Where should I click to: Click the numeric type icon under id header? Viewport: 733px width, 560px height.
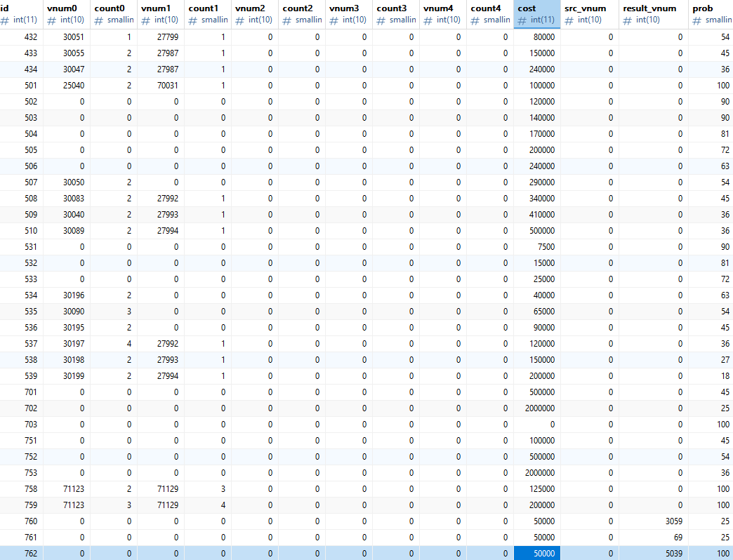tap(5, 20)
